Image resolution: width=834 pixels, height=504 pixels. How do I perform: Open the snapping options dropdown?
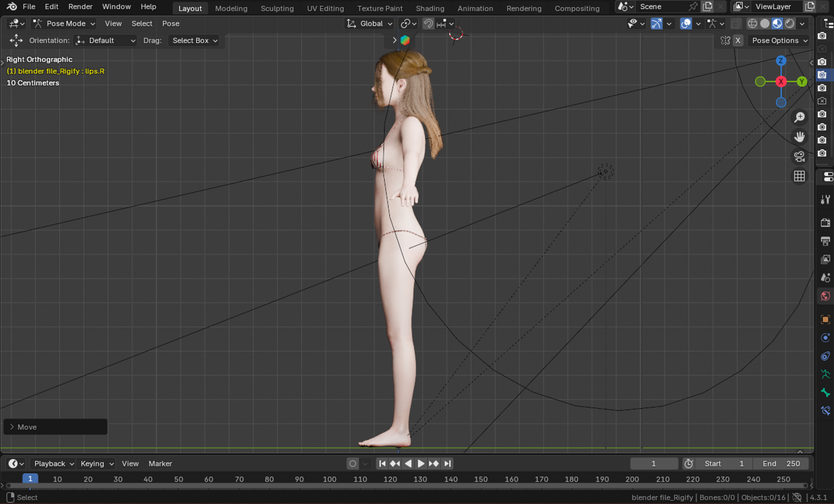pos(446,23)
